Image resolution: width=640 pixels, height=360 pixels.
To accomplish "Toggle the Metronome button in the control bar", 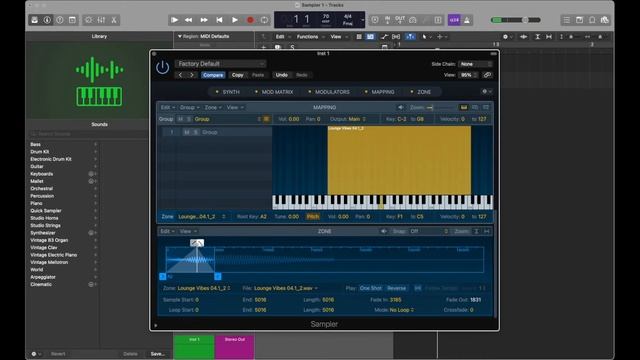I will coord(467,20).
